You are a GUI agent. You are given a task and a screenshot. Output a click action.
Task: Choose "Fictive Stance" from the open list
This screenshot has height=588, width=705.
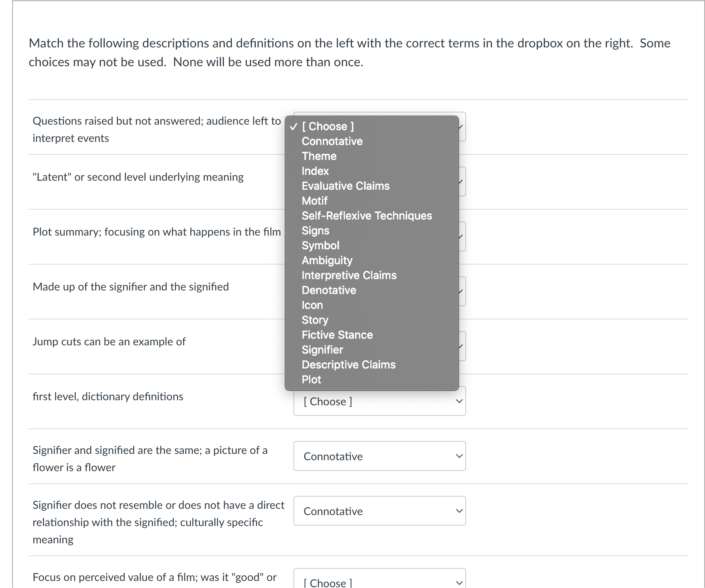click(x=337, y=335)
